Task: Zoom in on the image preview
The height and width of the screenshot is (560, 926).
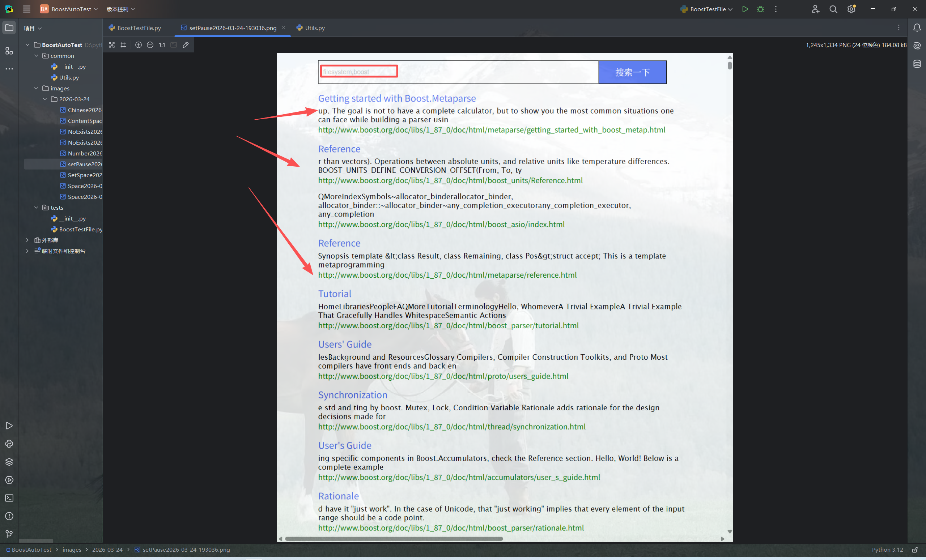Action: (138, 45)
